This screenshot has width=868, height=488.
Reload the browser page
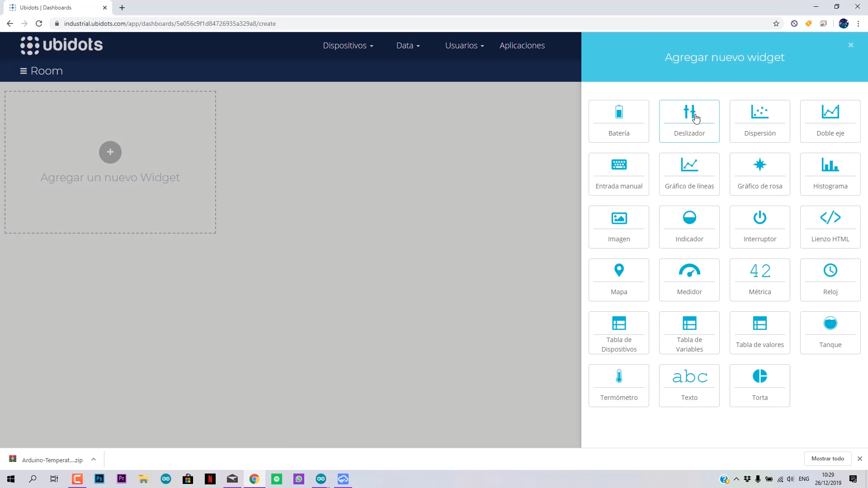click(x=39, y=23)
